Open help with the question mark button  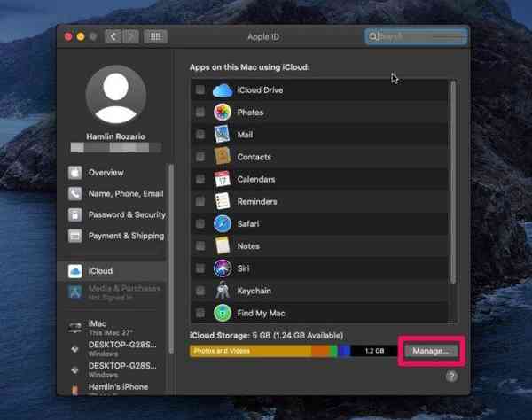pyautogui.click(x=451, y=377)
